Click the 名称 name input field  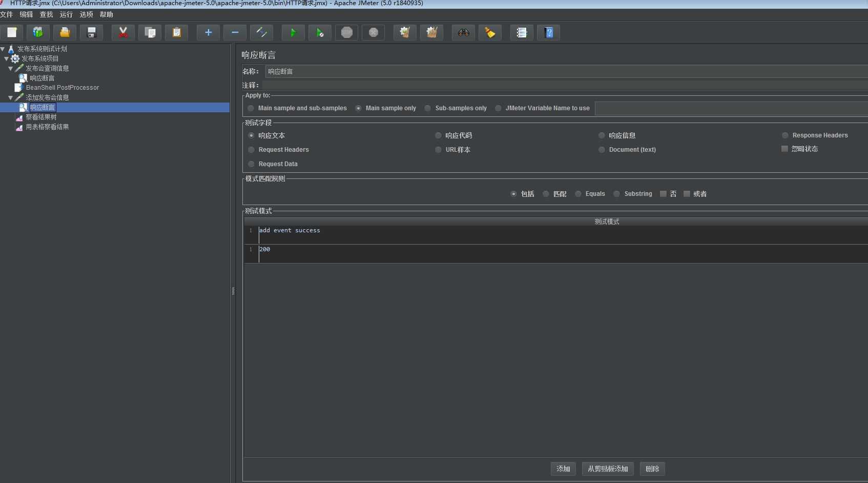566,71
